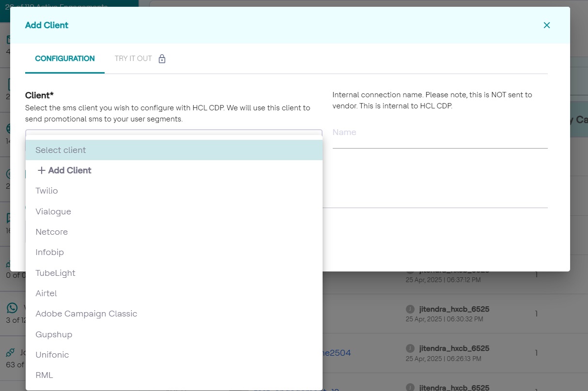The width and height of the screenshot is (588, 391).
Task: Click the + Add Client option
Action: [x=174, y=170]
